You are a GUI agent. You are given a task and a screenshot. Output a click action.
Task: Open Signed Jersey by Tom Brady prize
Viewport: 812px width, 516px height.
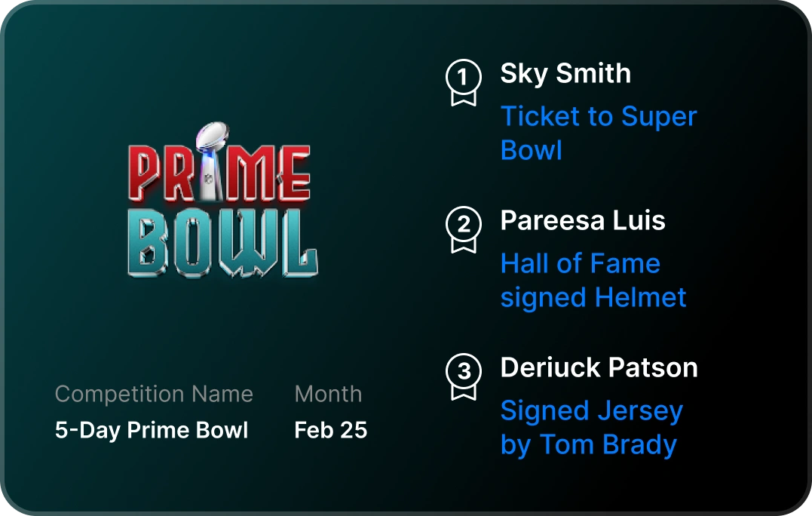(x=591, y=428)
